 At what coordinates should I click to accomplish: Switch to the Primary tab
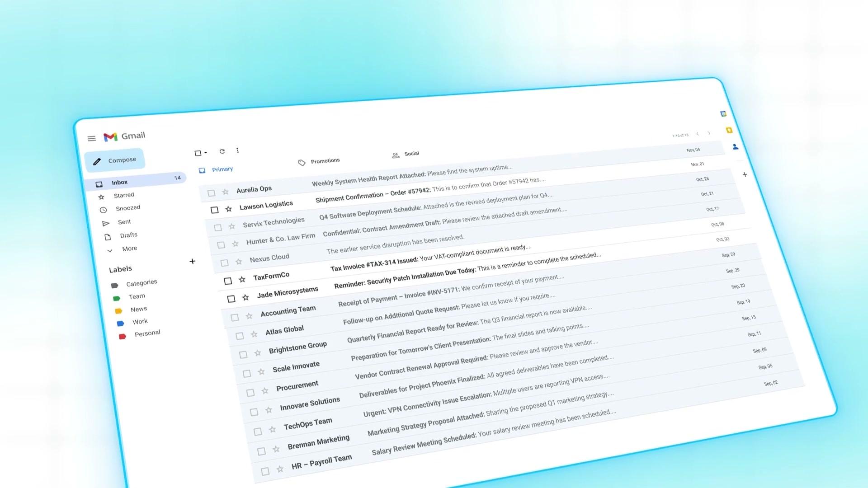point(217,169)
